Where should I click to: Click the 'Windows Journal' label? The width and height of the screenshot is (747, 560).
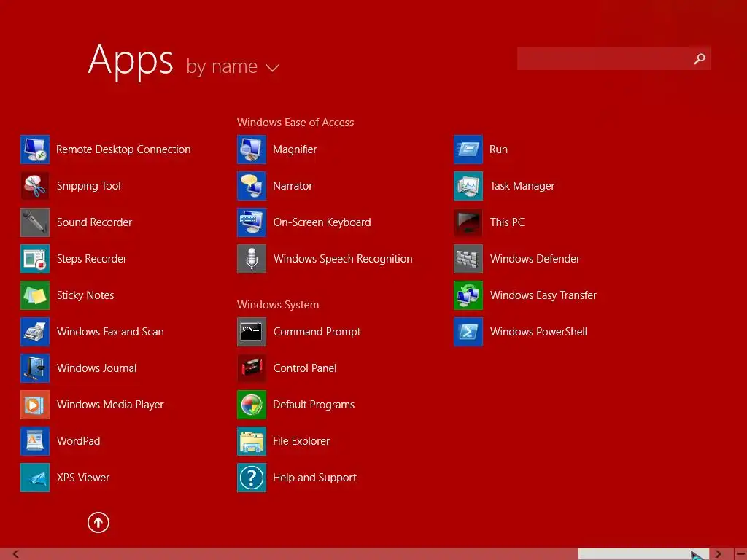pyautogui.click(x=97, y=368)
